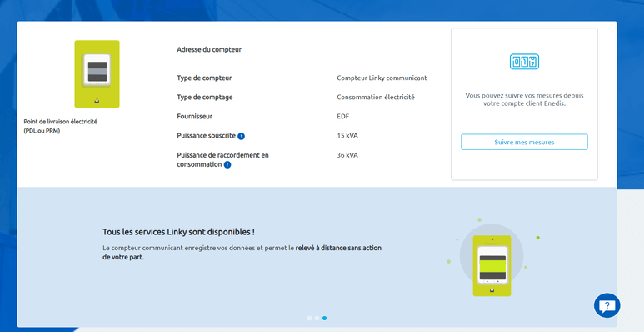Click the digital counter measurement icon
The image size is (644, 332).
point(524,62)
